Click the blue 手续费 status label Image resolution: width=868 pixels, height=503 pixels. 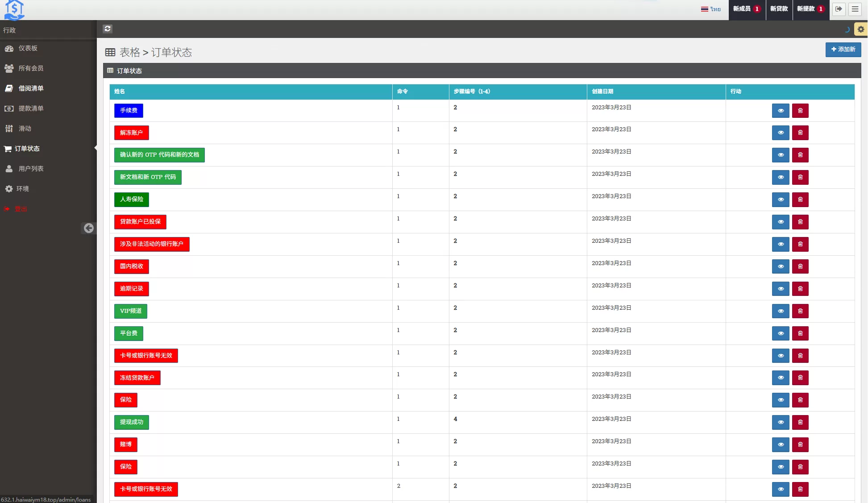point(129,111)
